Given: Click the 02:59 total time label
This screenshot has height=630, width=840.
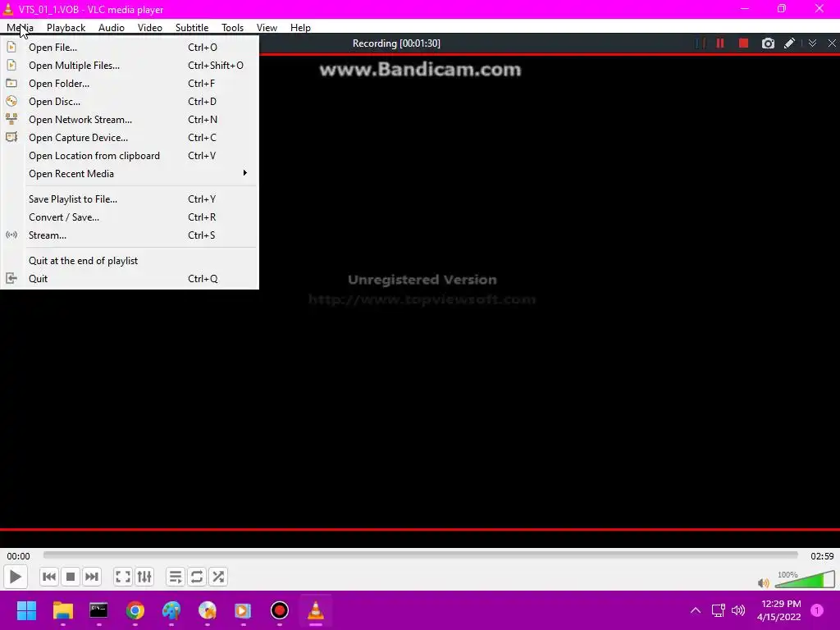Looking at the screenshot, I should coord(822,556).
